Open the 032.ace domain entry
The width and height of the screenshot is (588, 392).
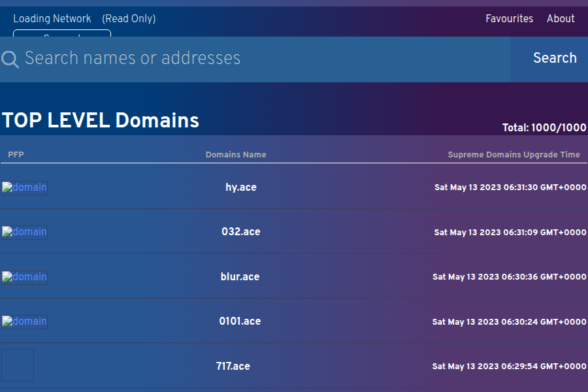pos(241,232)
